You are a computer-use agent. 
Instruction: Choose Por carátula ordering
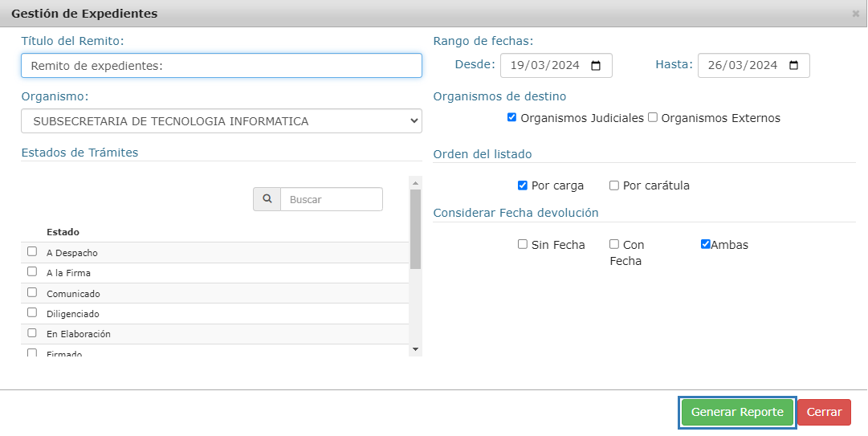coord(614,185)
